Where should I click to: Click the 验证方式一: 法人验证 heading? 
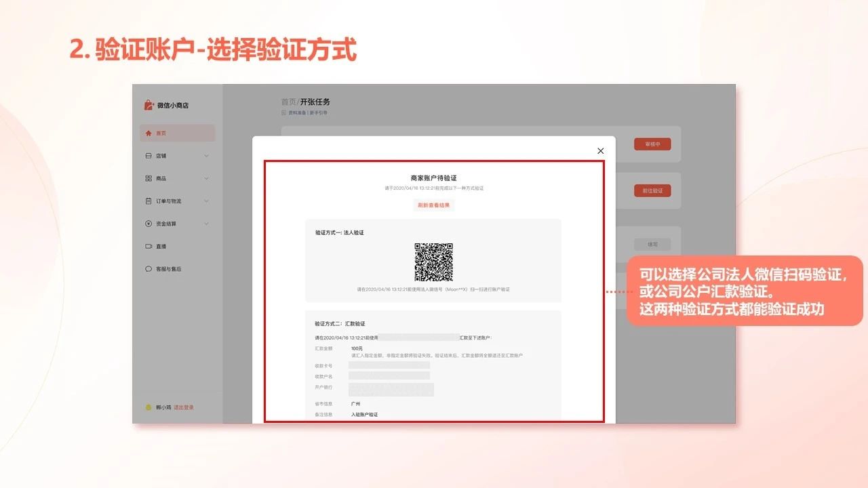tap(340, 232)
